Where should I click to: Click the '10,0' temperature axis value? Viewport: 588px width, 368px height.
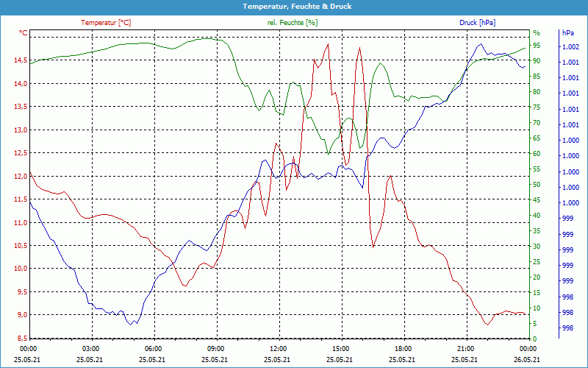(x=21, y=269)
